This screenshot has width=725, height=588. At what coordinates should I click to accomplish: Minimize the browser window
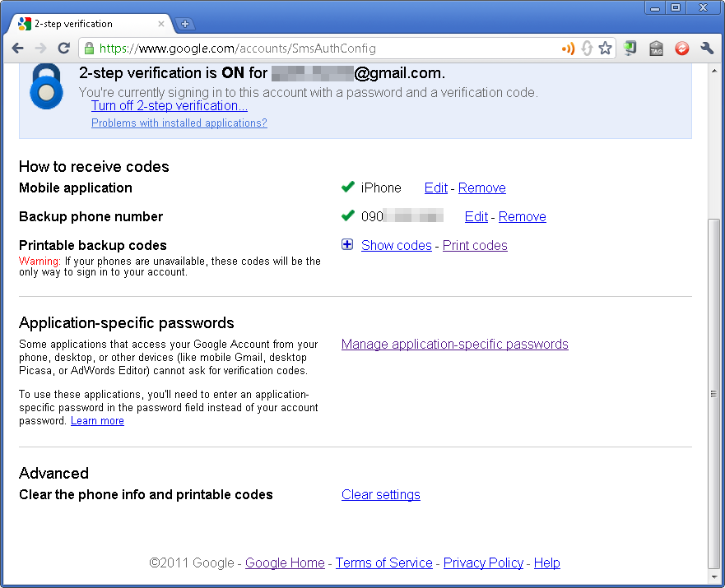pyautogui.click(x=655, y=8)
